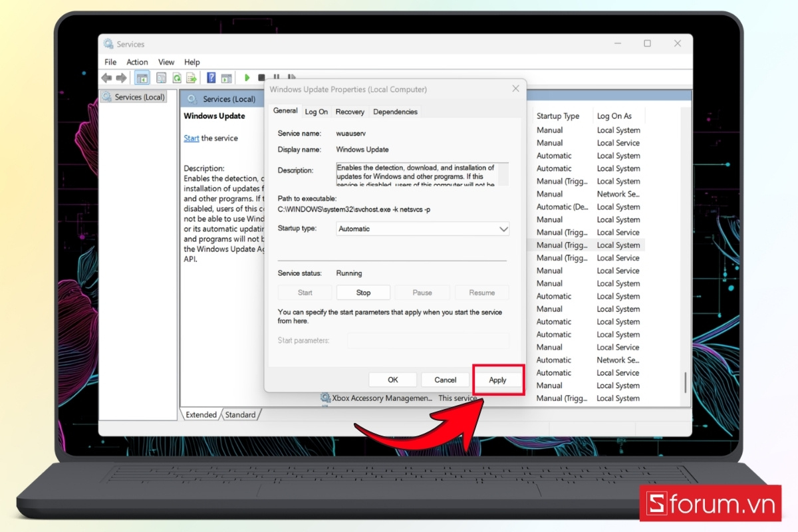Click 'Network Se...' in the Manual startup row
The height and width of the screenshot is (532, 798).
(619, 194)
